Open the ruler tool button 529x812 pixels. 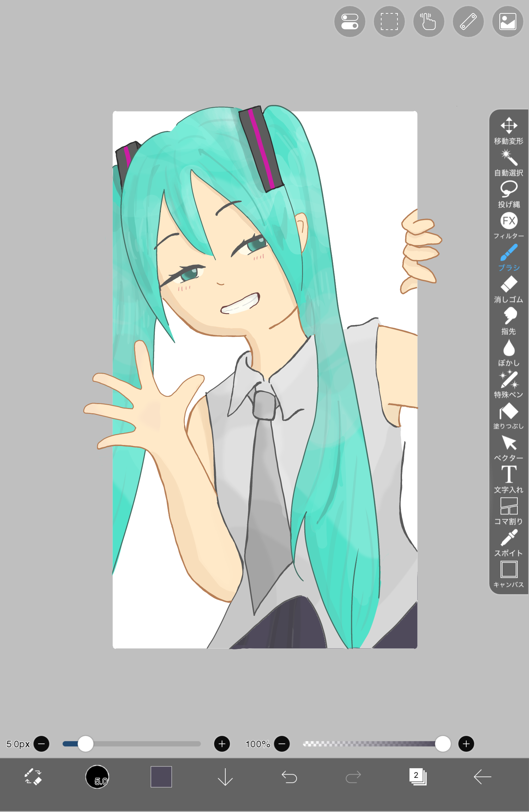coord(468,22)
